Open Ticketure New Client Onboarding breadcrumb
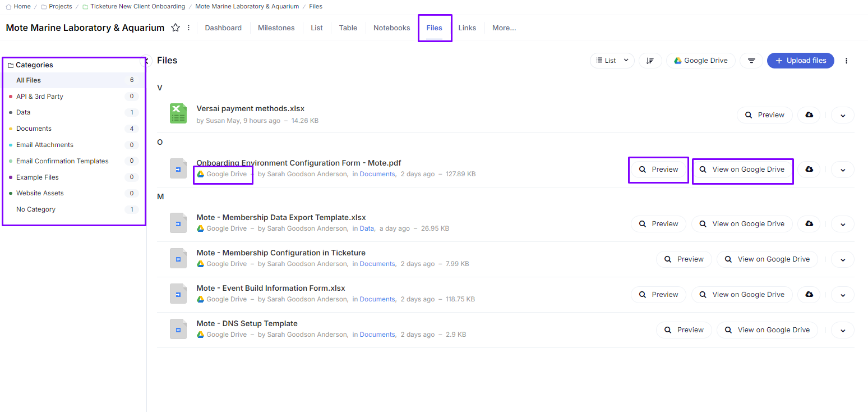The height and width of the screenshot is (412, 868). coord(137,7)
